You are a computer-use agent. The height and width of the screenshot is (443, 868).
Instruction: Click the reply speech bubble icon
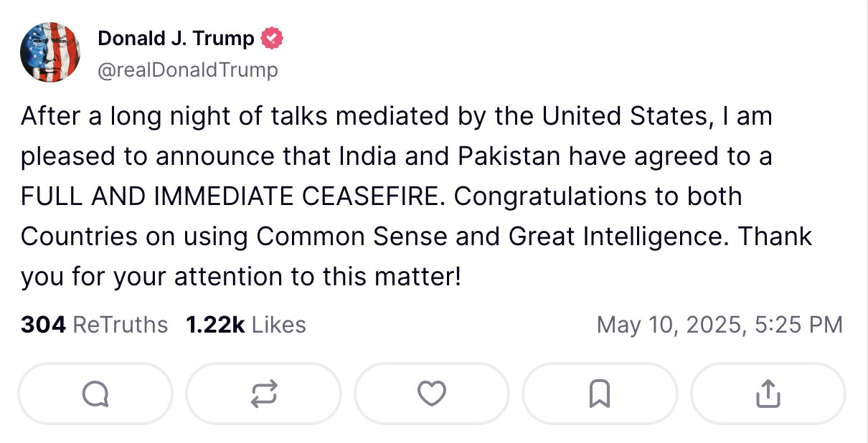[95, 393]
